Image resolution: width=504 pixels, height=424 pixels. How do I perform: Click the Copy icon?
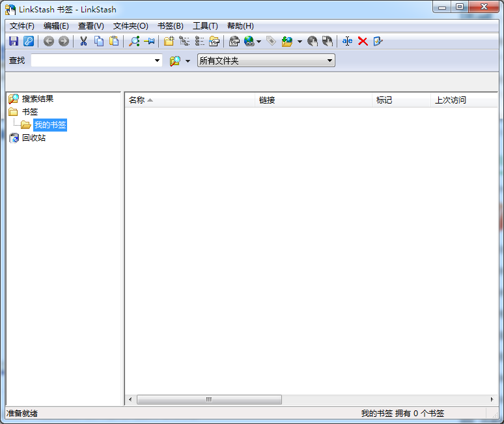pyautogui.click(x=99, y=41)
